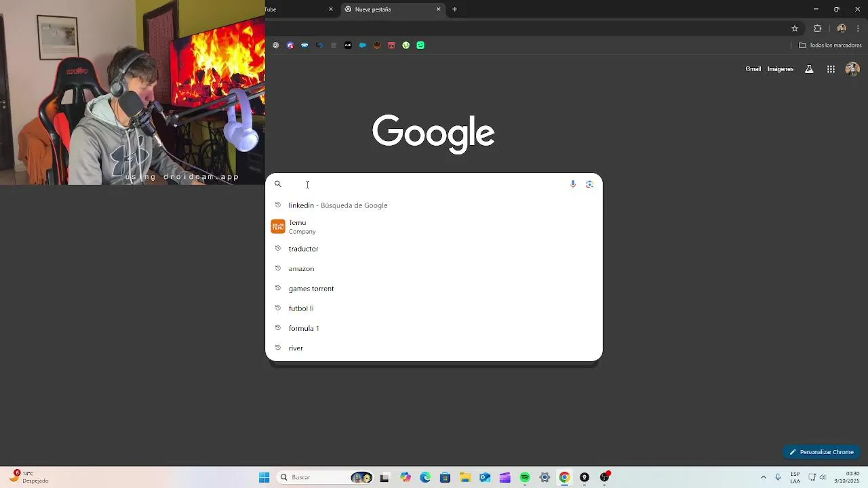Open Clipchamp purple icon in the taskbar
This screenshot has height=488, width=868.
click(x=505, y=477)
